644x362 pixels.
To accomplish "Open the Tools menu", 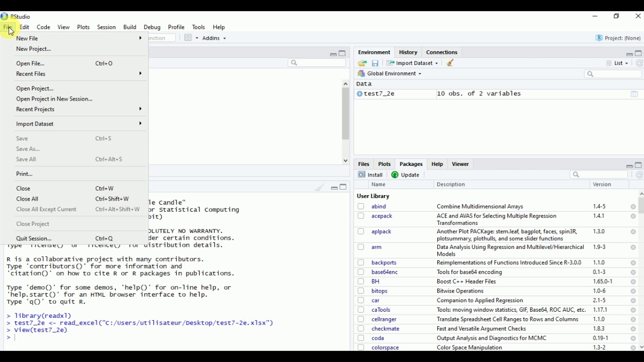I will 199,27.
